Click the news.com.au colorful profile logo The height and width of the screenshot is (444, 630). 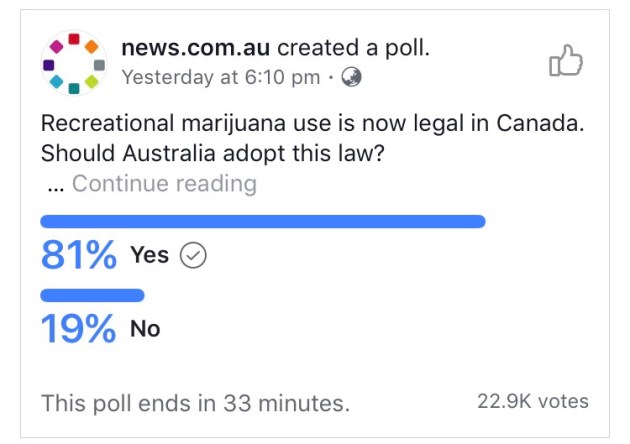(74, 62)
